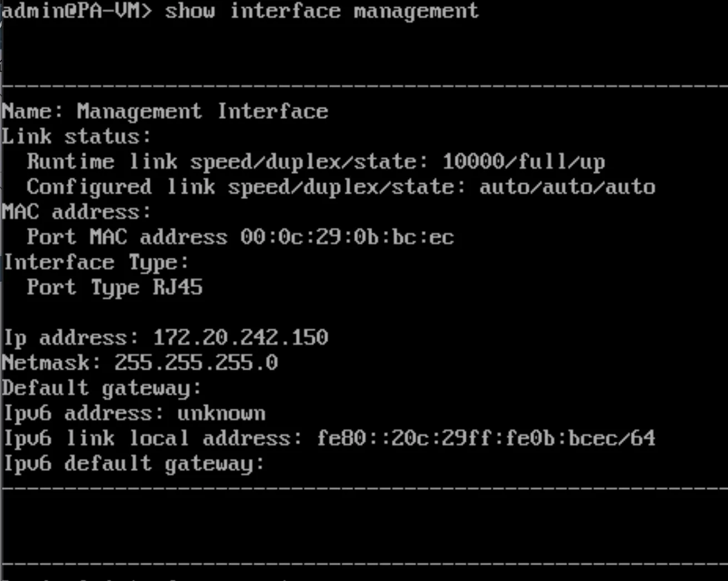The width and height of the screenshot is (728, 581).
Task: Click the IPv6 link local address fe80::20c:29ff:fe0b:bcec/64
Action: (x=486, y=438)
